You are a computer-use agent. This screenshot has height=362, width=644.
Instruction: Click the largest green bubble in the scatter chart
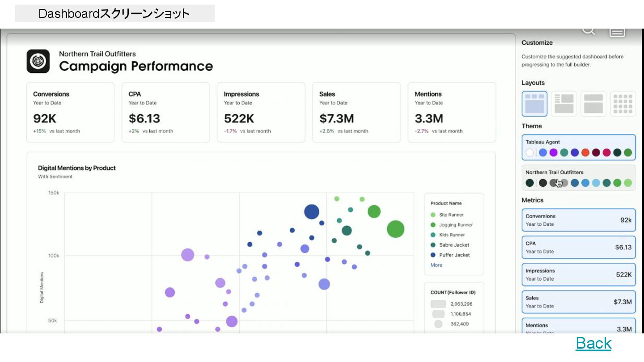395,229
